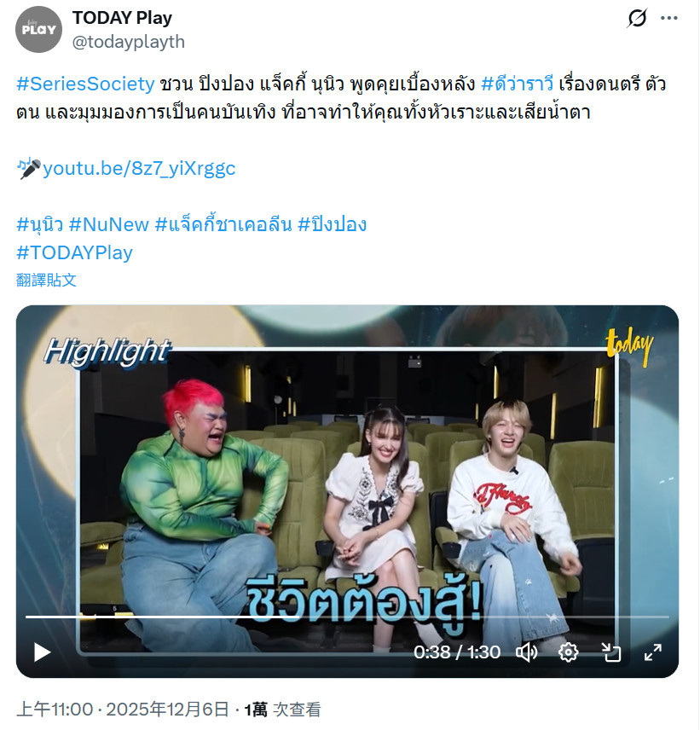Open the TODAY Play profile avatar

pyautogui.click(x=38, y=29)
